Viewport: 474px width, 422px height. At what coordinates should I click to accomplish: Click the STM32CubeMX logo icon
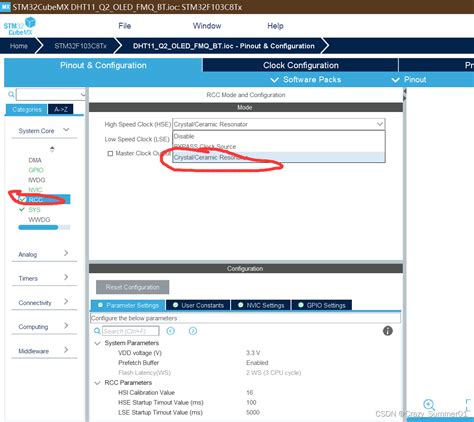(x=19, y=26)
